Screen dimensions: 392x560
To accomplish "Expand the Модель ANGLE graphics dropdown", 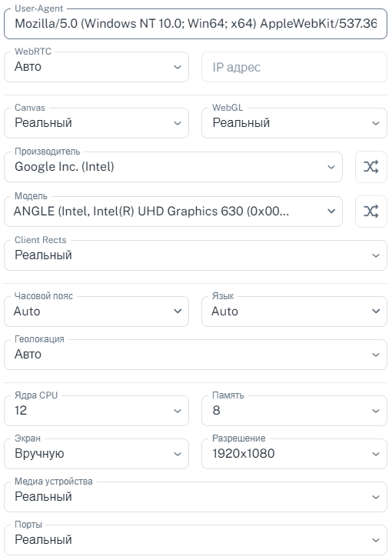I will tap(173, 212).
